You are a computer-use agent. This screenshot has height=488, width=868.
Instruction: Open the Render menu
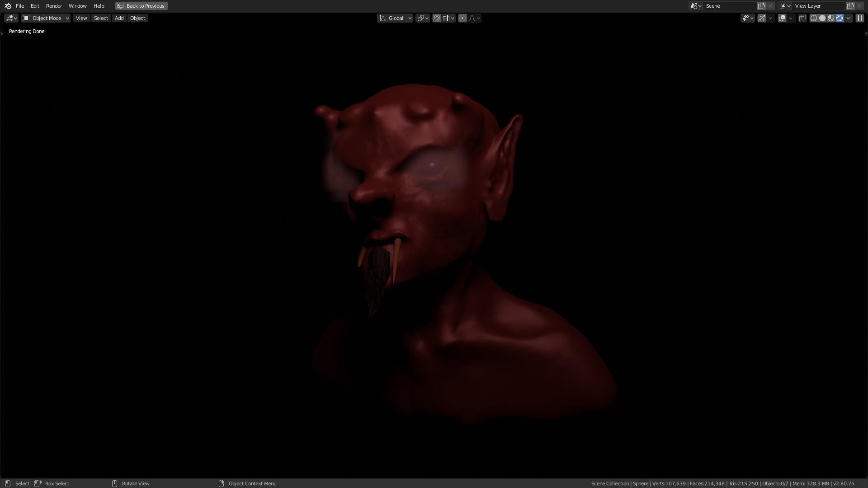[x=54, y=6]
